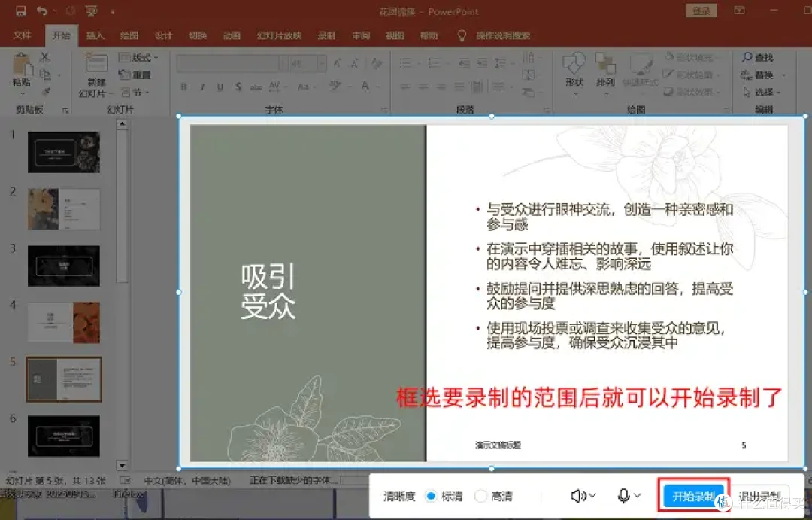
Task: Click the slide title 吸引受众
Action: coord(268,290)
